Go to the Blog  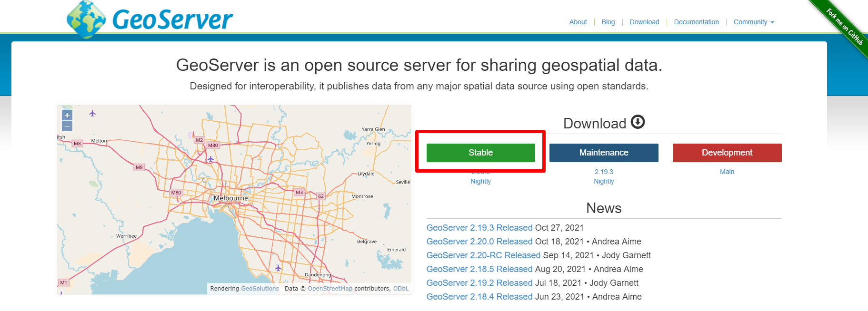[608, 22]
